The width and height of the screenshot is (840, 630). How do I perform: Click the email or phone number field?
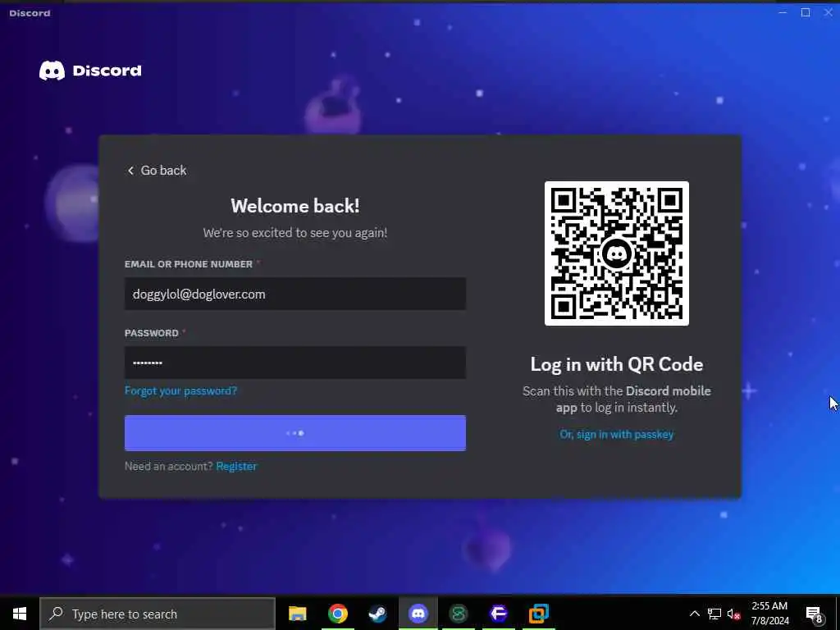pos(295,294)
